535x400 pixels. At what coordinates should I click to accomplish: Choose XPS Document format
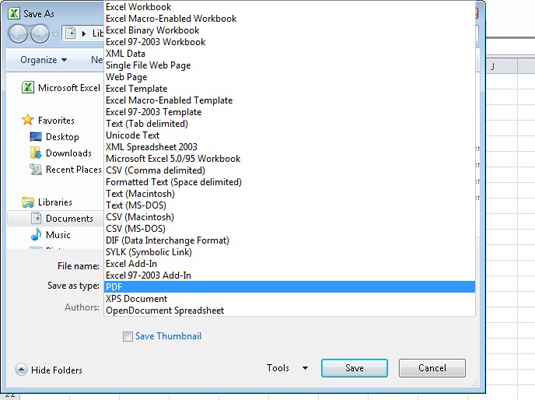289,299
